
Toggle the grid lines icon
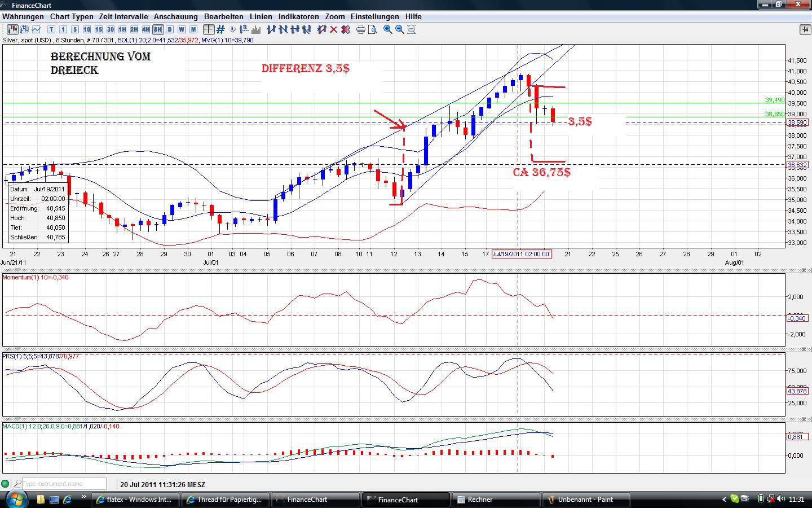click(x=220, y=29)
